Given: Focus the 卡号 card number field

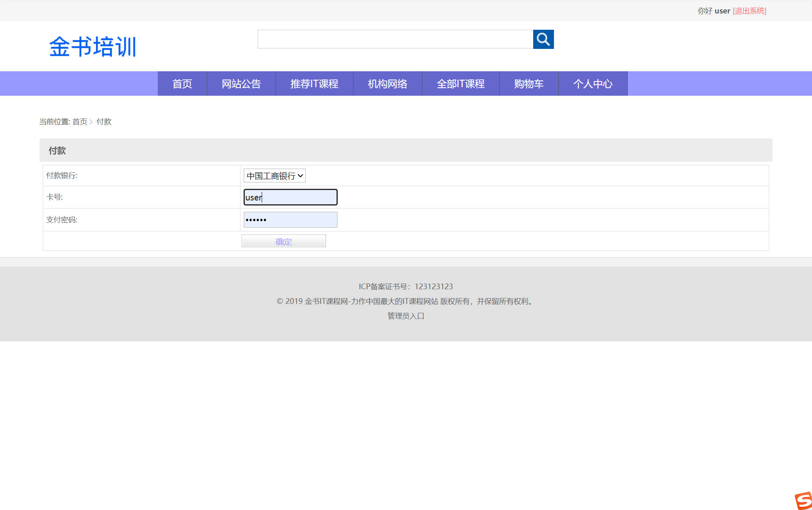Looking at the screenshot, I should (290, 197).
